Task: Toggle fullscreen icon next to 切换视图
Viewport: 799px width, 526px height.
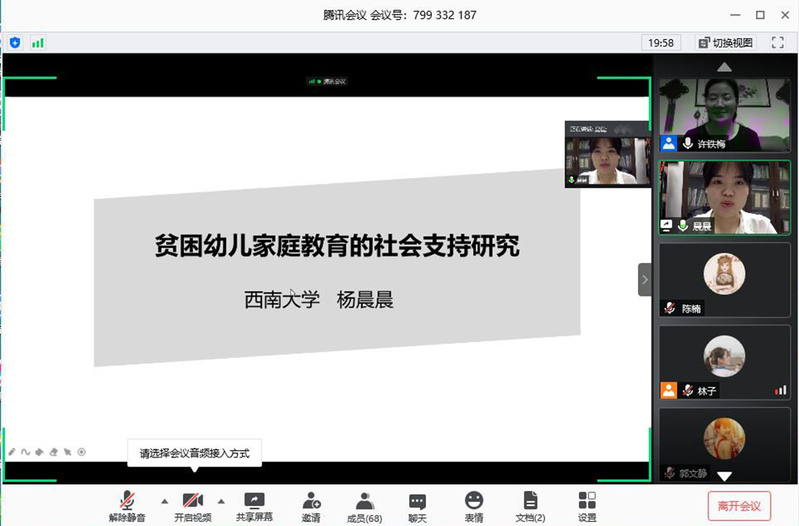Action: (x=775, y=43)
